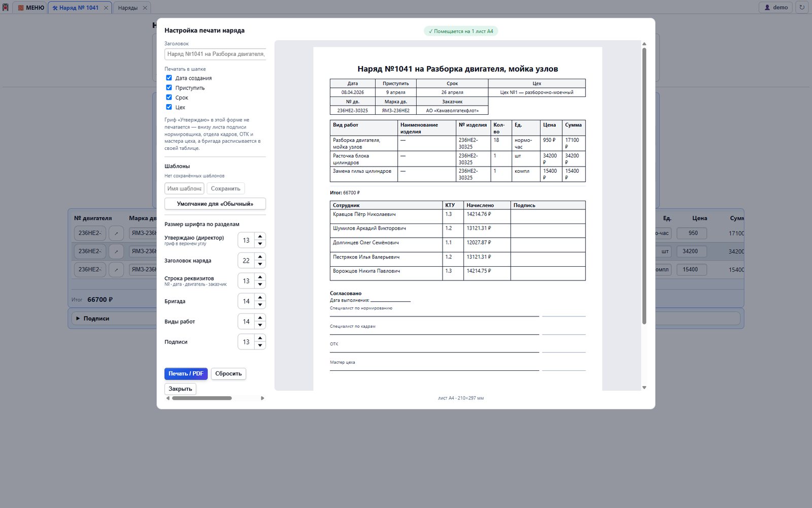Screen dimensions: 812x508
Task: Click the Сбросить button
Action: pos(228,373)
